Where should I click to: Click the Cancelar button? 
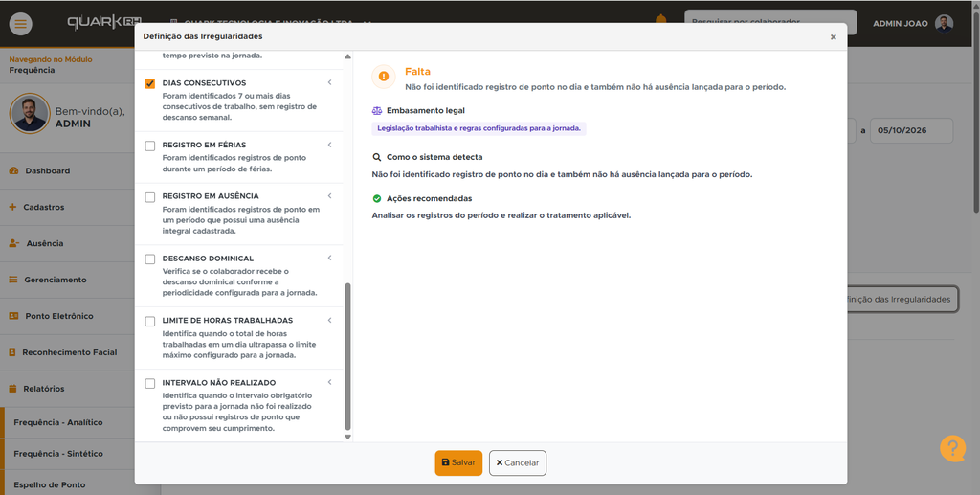click(518, 463)
